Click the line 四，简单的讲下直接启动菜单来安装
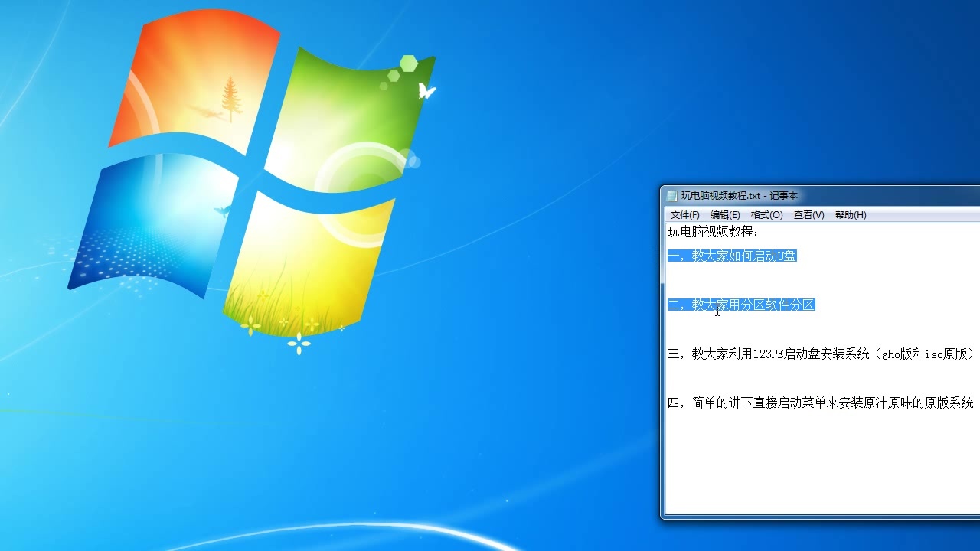This screenshot has width=980, height=551. 821,403
